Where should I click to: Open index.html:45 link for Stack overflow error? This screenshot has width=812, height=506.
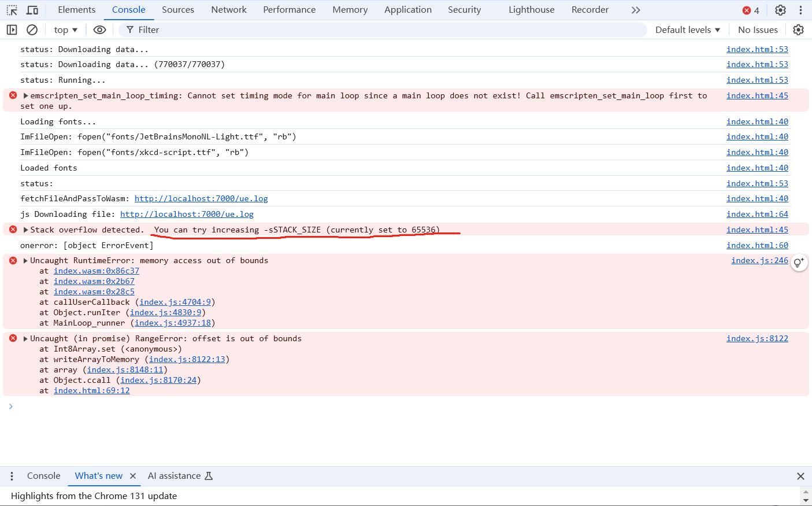tap(757, 230)
